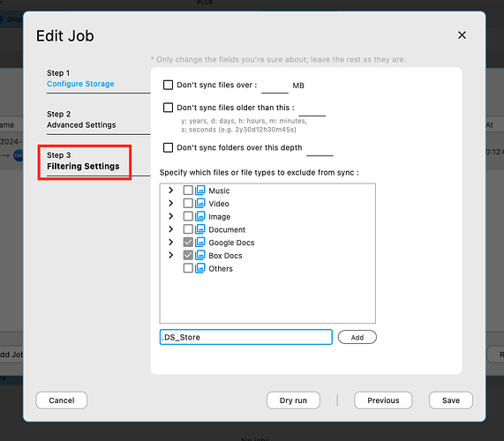Expand the Box Docs tree node
Viewport: 504px width, 441px height.
pyautogui.click(x=171, y=255)
